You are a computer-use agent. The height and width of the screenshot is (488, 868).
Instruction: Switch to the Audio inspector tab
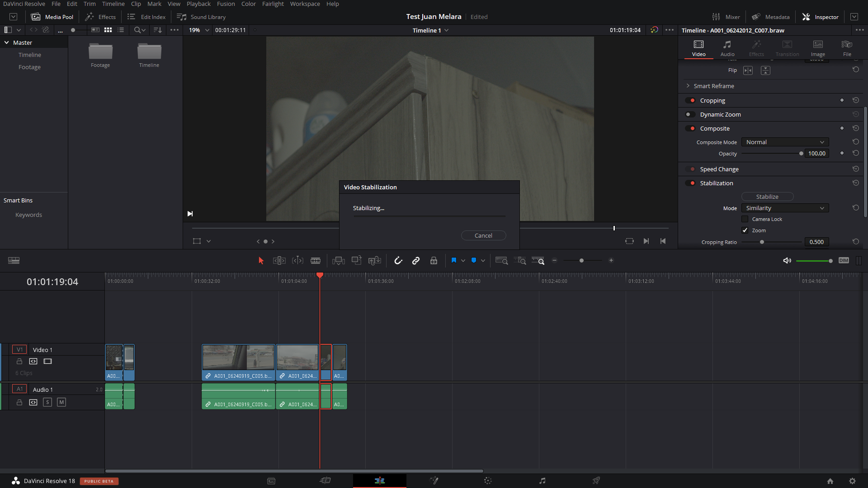click(x=727, y=48)
